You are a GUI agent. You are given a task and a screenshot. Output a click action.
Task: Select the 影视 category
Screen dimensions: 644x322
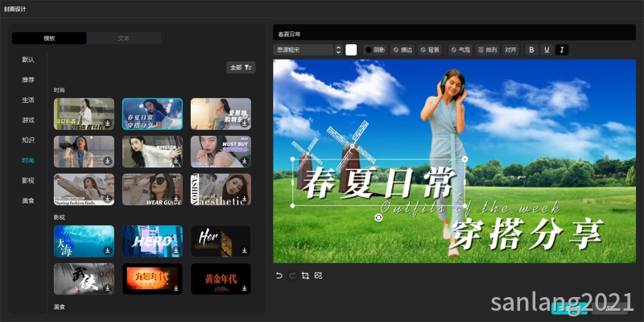(x=28, y=180)
